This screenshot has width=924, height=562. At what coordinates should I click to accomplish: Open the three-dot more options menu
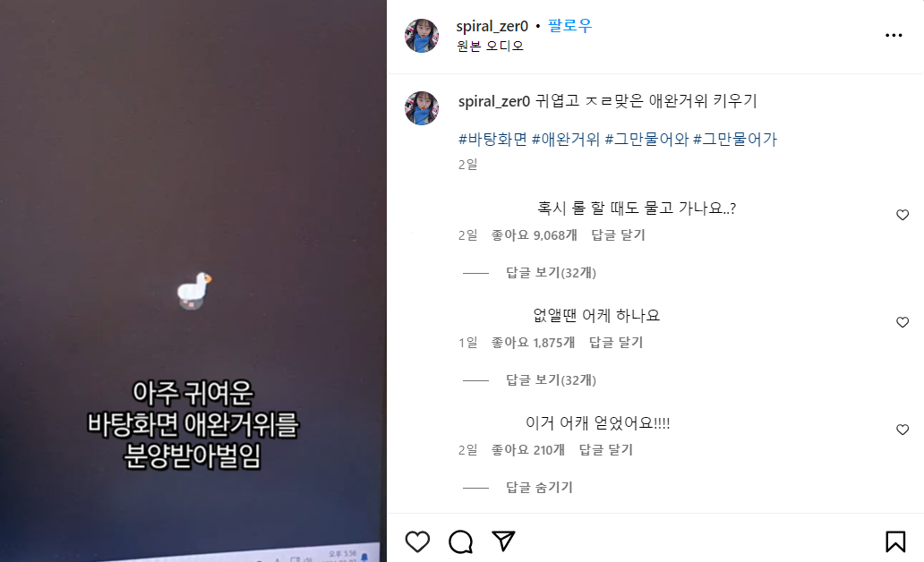[x=894, y=35]
